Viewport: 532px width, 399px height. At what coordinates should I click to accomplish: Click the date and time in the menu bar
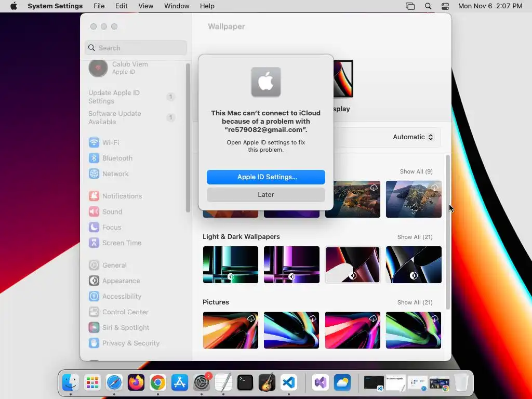click(490, 6)
